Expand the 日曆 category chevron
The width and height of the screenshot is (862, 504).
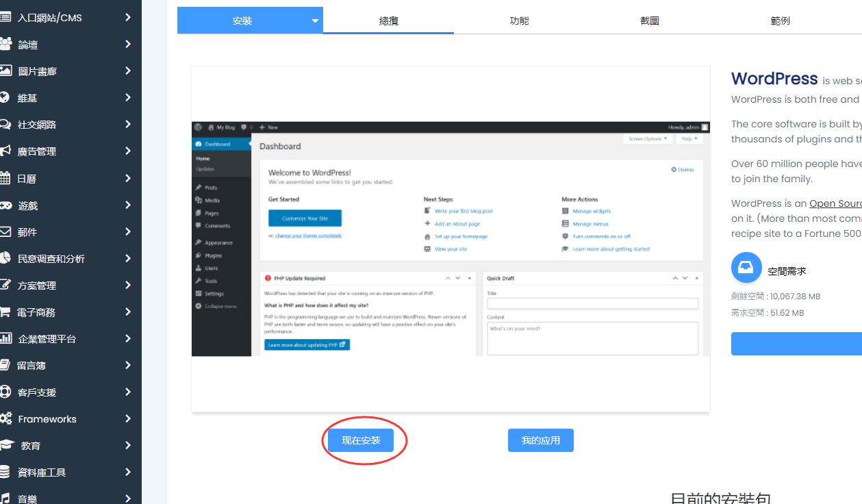128,177
